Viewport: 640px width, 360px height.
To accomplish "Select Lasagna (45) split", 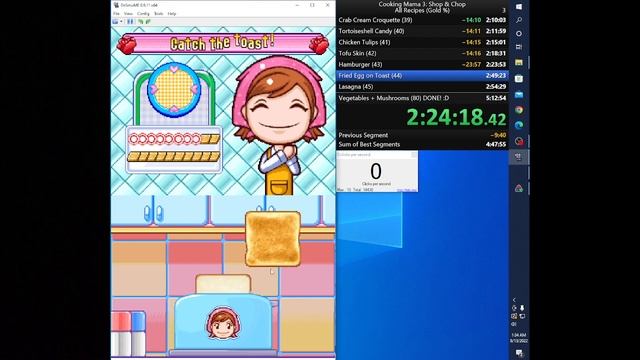I will 422,87.
